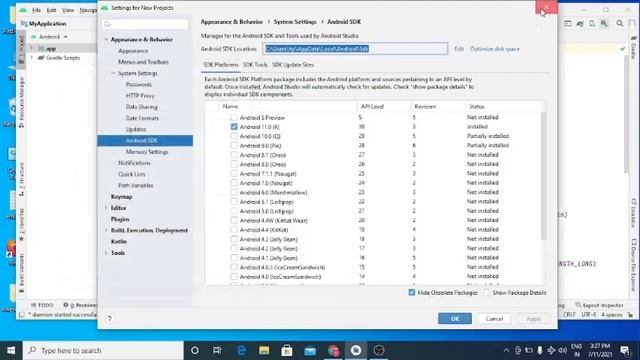This screenshot has height=360, width=640.
Task: Click the Optimize disk space link
Action: point(495,49)
